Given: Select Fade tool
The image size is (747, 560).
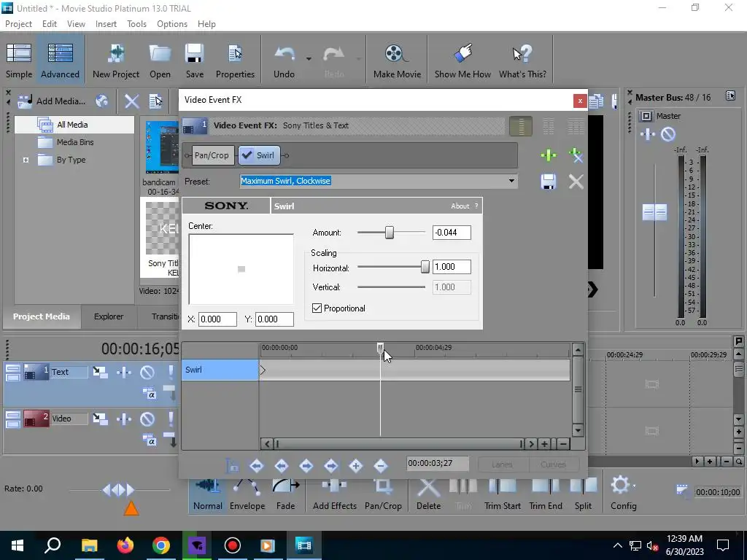Looking at the screenshot, I should [285, 494].
